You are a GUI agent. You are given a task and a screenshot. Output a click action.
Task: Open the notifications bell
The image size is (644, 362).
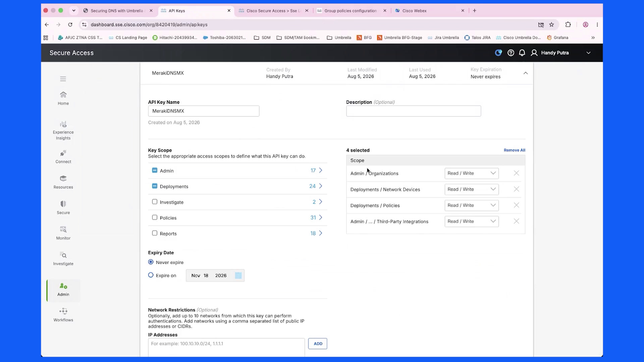pos(522,53)
